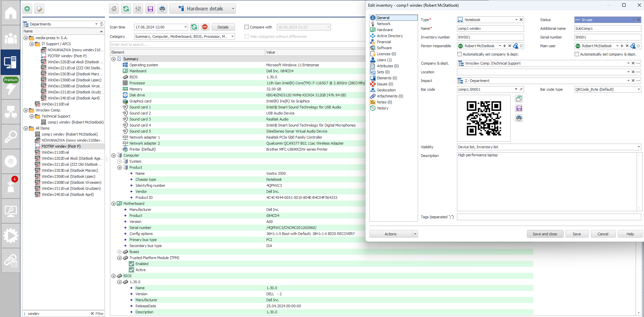Image resolution: width=644 pixels, height=317 pixels.
Task: Copy the QR bar code image
Action: 519,99
